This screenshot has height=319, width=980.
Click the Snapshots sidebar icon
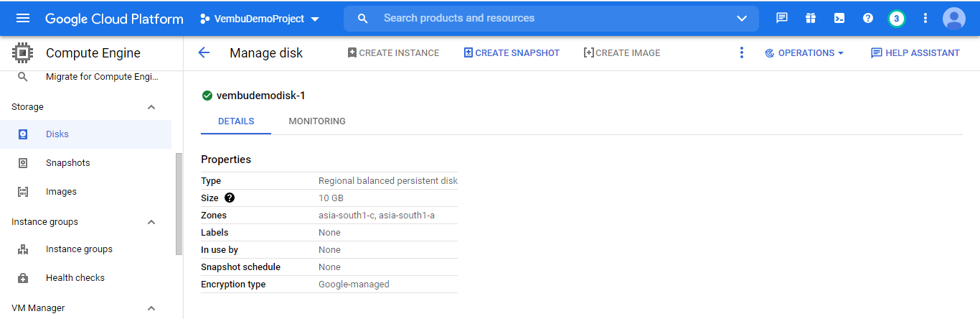pos(23,163)
